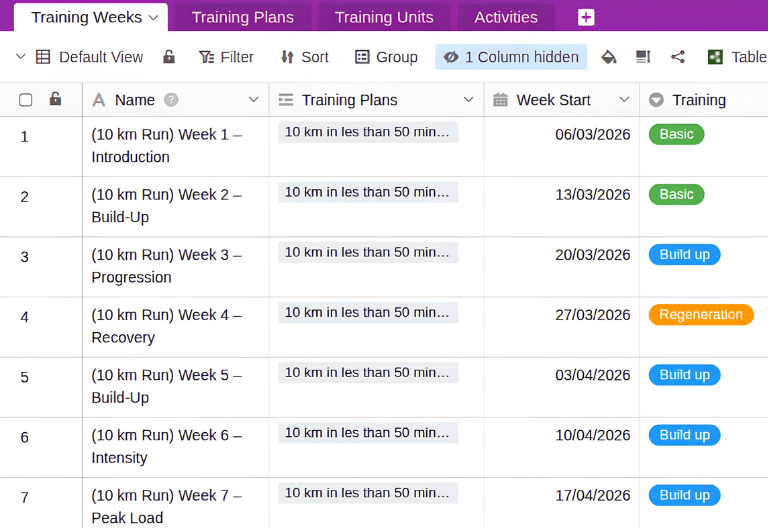The image size is (768, 528).
Task: Select row number 2
Action: (24, 197)
